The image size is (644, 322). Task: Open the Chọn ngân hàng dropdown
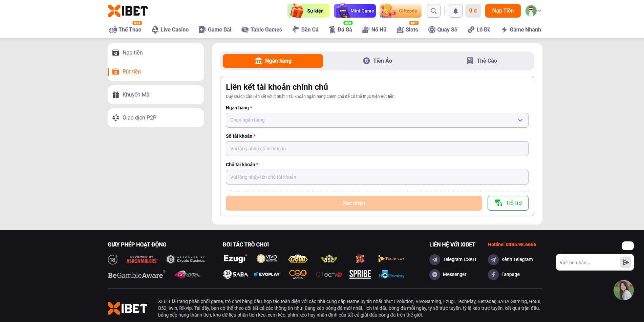coord(377,120)
